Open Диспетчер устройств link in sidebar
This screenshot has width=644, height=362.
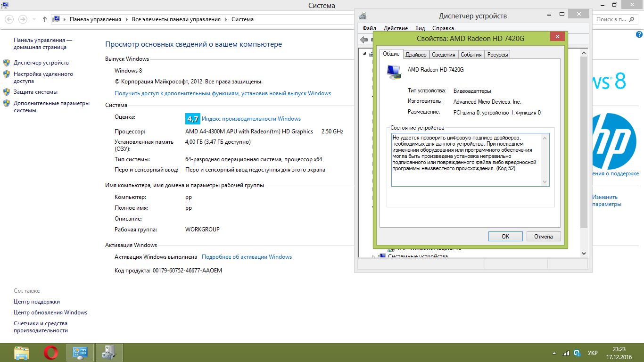click(41, 63)
